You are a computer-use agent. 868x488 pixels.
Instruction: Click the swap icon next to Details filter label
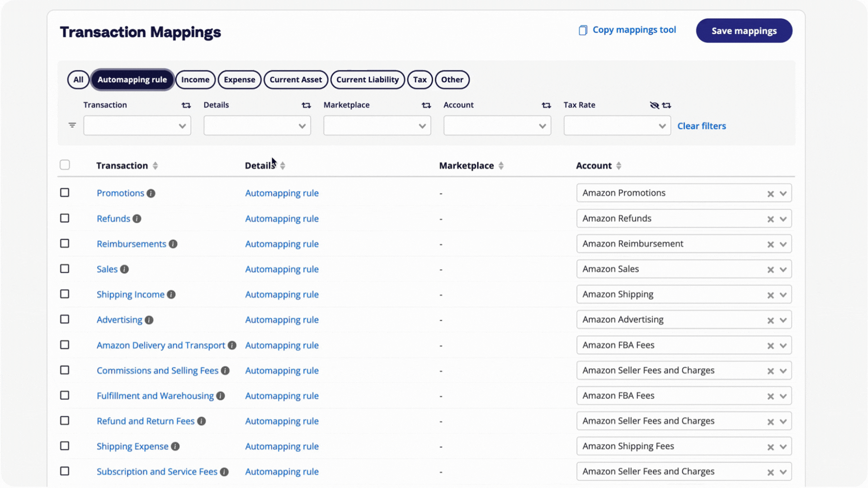[306, 105]
